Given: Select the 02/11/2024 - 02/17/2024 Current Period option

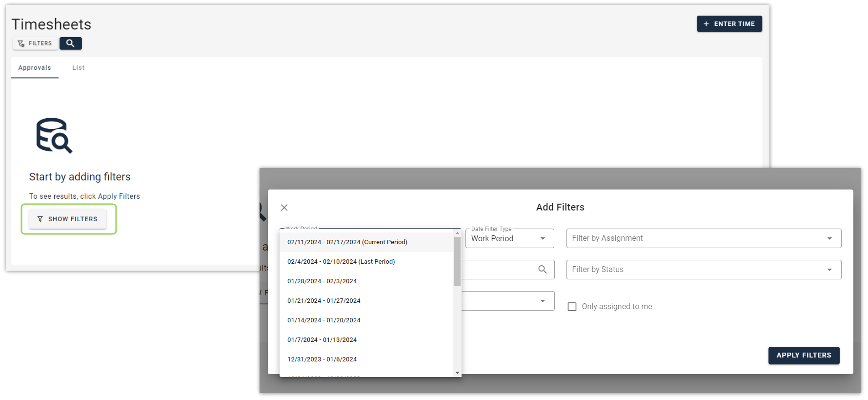Looking at the screenshot, I should point(347,242).
